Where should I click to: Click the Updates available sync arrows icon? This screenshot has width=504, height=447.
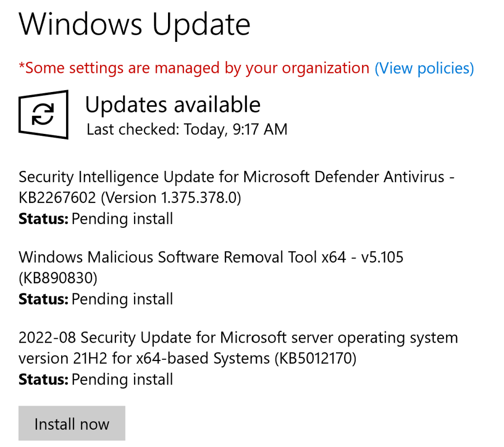point(43,114)
